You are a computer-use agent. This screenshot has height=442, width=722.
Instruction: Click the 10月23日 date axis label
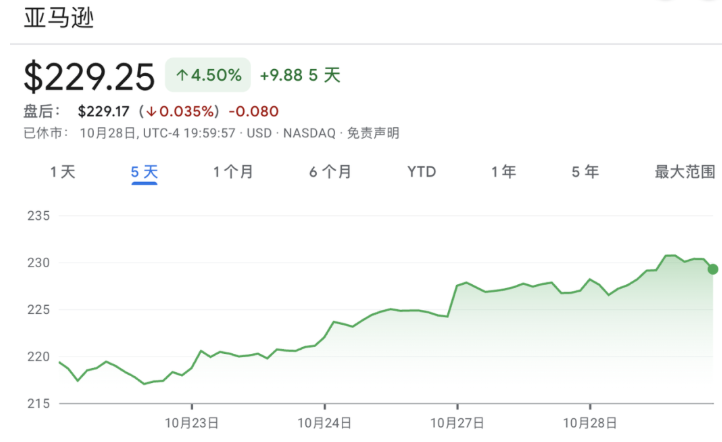pos(192,423)
